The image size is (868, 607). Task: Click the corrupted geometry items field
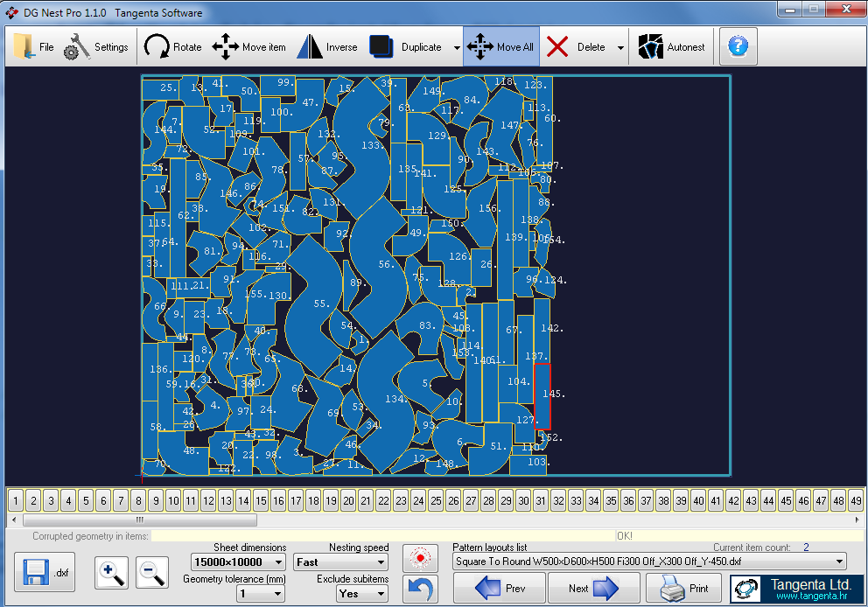(383, 535)
